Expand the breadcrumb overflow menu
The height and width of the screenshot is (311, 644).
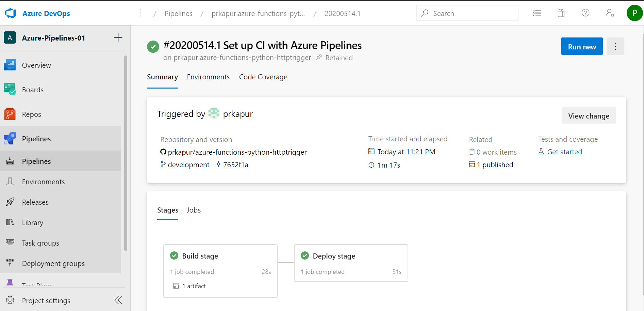click(x=141, y=13)
